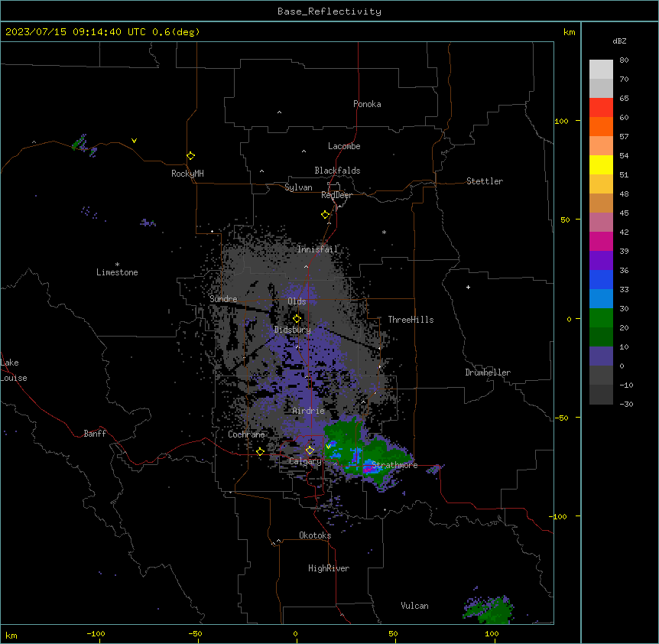Screen dimensions: 659x644
Task: Click the HighRiver label
Action: (x=329, y=568)
